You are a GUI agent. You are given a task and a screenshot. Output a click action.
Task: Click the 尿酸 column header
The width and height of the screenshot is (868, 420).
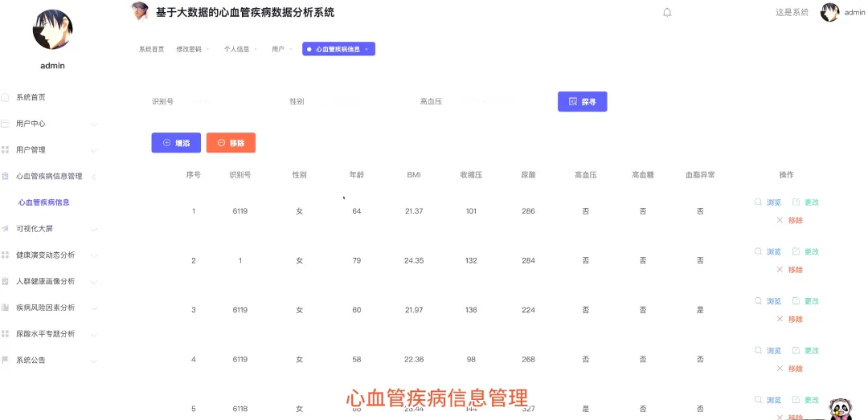[528, 175]
